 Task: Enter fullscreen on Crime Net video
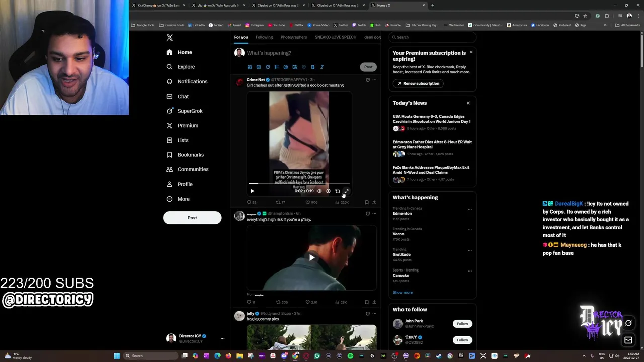pyautogui.click(x=346, y=191)
